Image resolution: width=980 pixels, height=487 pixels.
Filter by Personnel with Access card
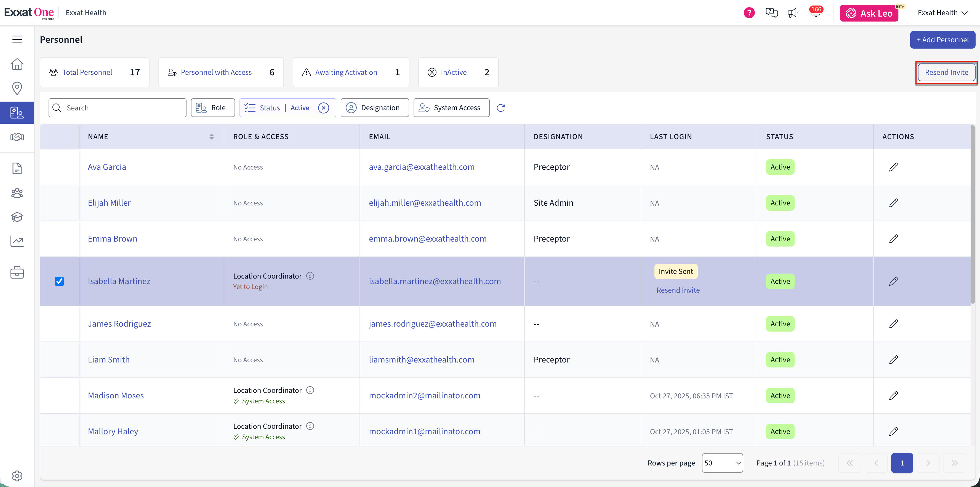(x=221, y=72)
